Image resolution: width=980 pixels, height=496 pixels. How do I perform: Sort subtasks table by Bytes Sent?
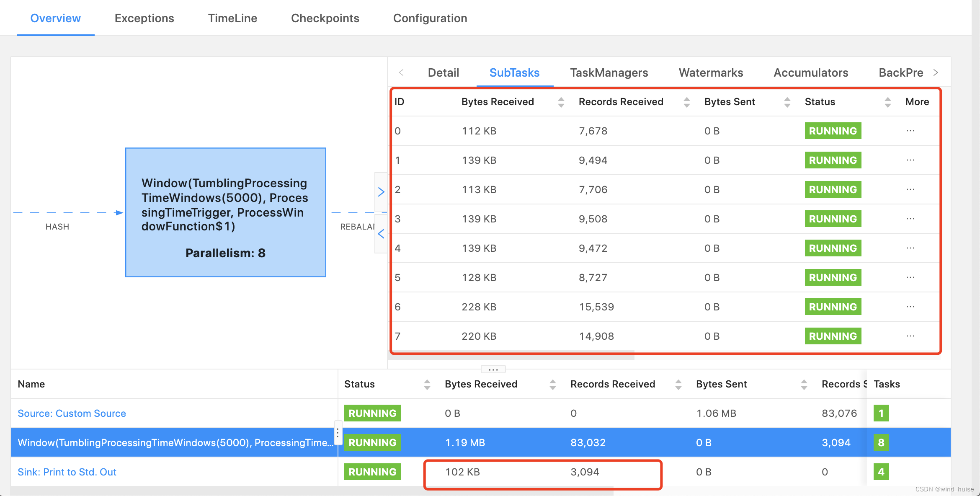(x=787, y=102)
